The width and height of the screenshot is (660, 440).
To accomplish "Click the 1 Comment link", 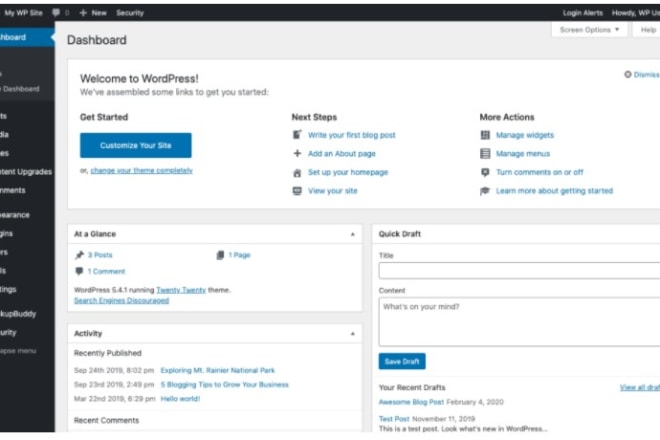I will tap(106, 271).
